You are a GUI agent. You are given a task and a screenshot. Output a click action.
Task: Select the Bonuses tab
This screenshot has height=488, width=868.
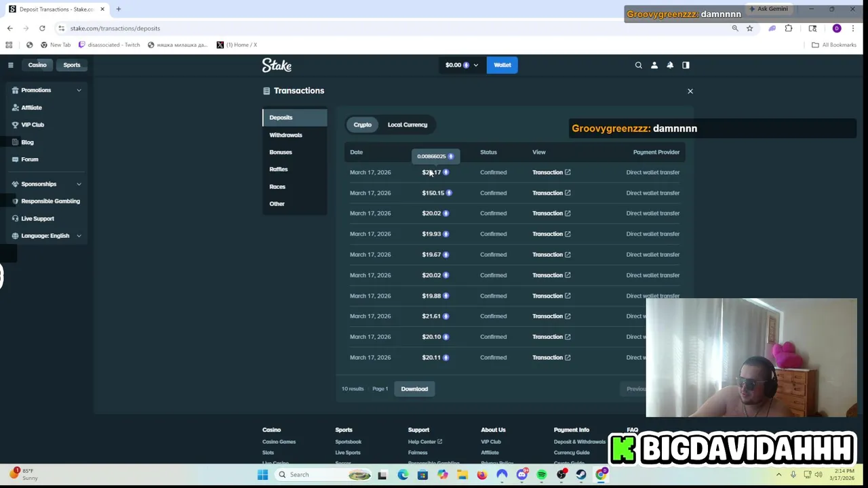(x=294, y=152)
